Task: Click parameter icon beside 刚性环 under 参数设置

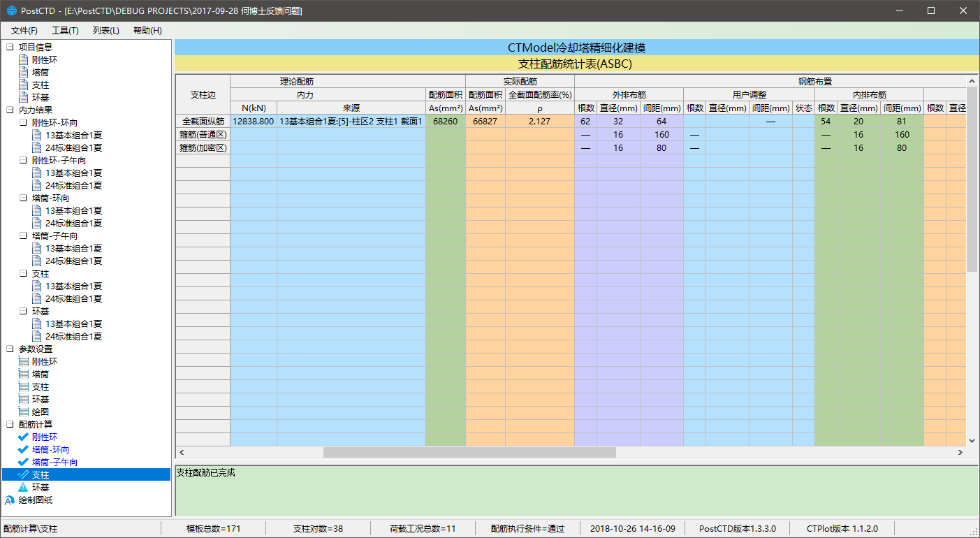Action: click(x=24, y=362)
